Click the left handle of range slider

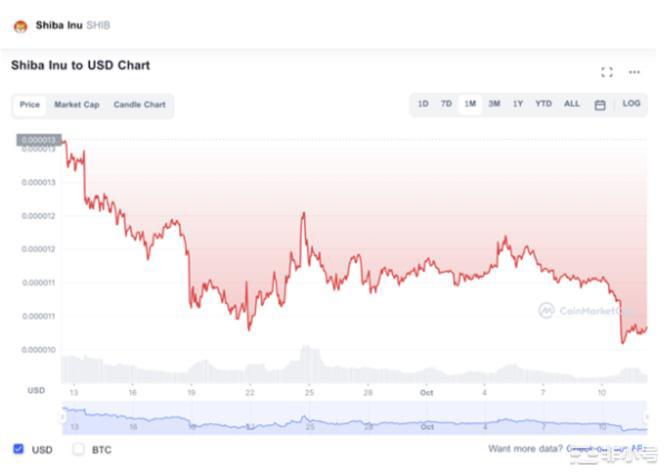coord(64,415)
